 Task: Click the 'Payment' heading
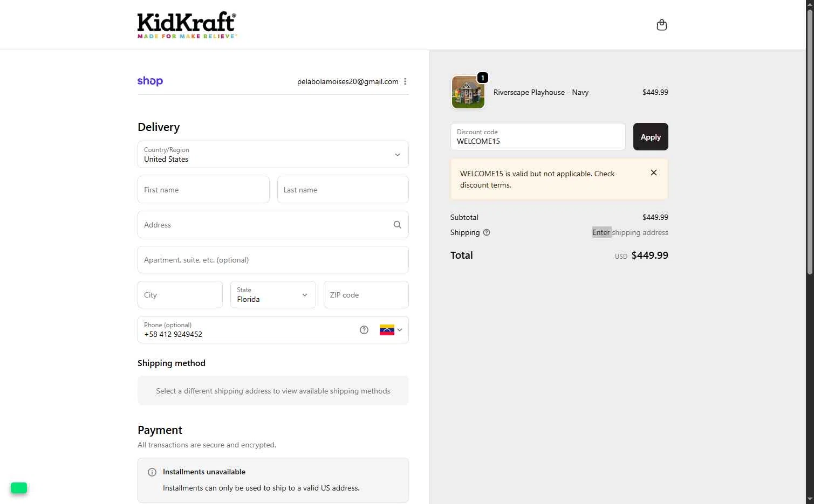[160, 430]
